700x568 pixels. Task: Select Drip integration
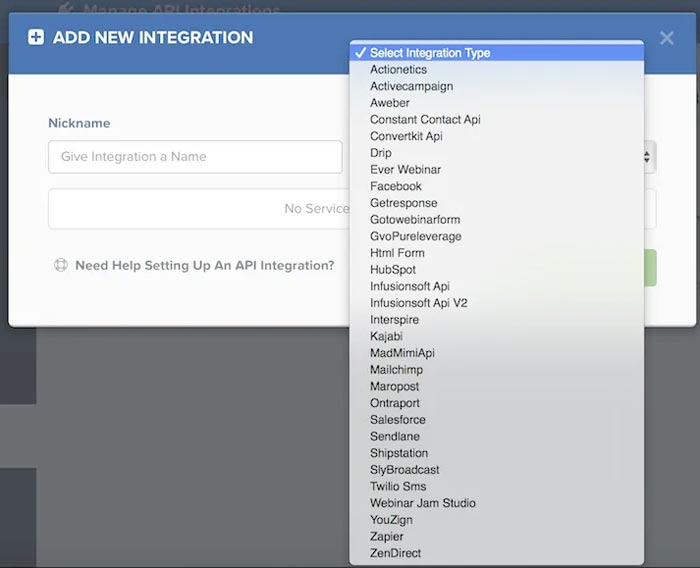point(496,153)
